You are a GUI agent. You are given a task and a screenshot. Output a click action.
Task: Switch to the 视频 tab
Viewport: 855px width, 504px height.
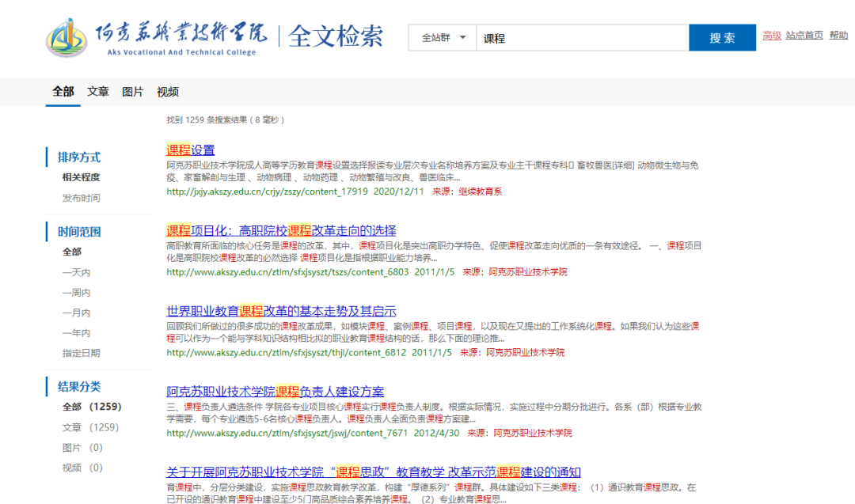(x=168, y=92)
